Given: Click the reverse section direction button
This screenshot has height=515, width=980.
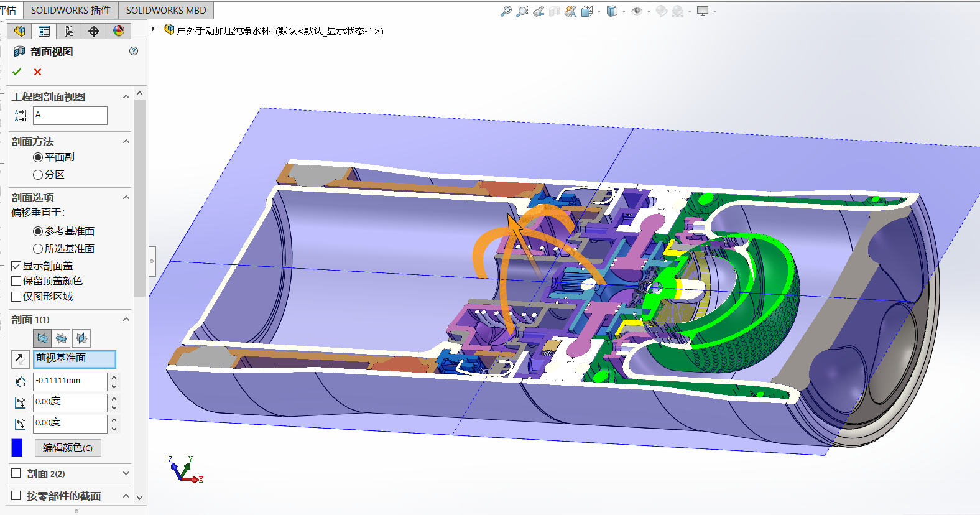Looking at the screenshot, I should tap(20, 359).
